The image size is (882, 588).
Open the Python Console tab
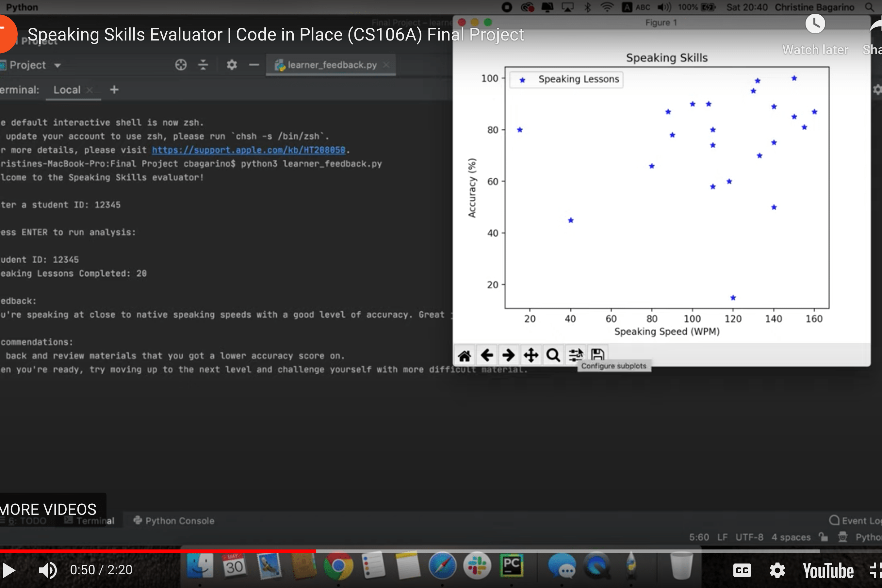174,520
